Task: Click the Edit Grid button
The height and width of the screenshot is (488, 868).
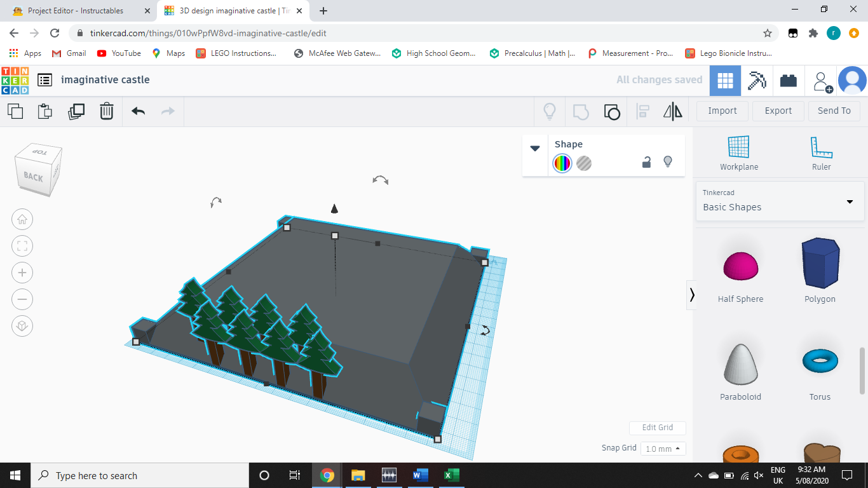Action: pyautogui.click(x=657, y=428)
